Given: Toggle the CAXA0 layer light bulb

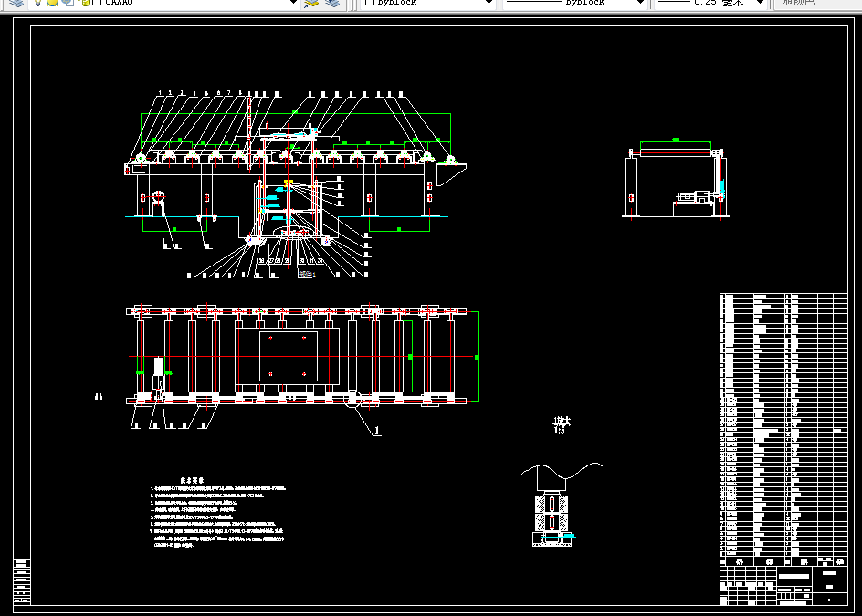Looking at the screenshot, I should click(x=37, y=2).
